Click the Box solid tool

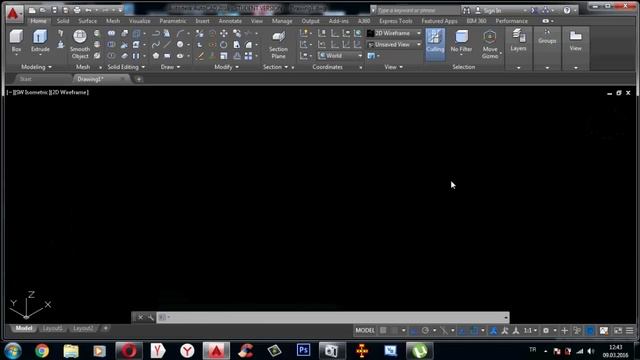point(16,41)
